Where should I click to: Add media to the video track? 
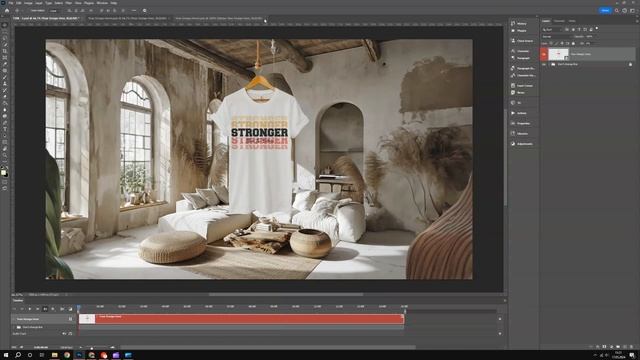pyautogui.click(x=500, y=319)
